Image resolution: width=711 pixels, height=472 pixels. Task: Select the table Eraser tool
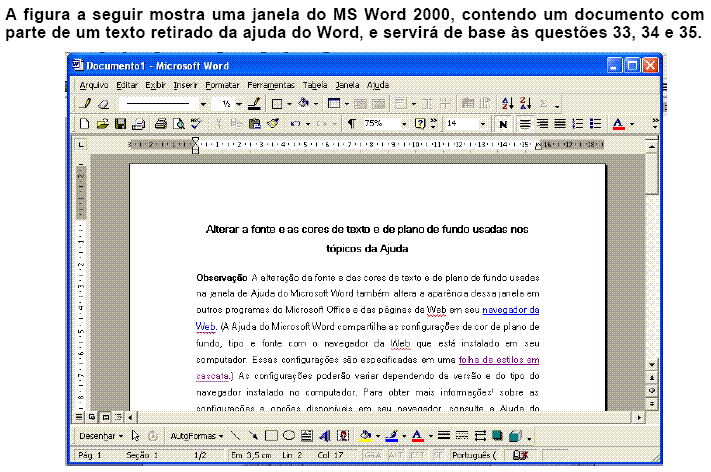tap(103, 104)
